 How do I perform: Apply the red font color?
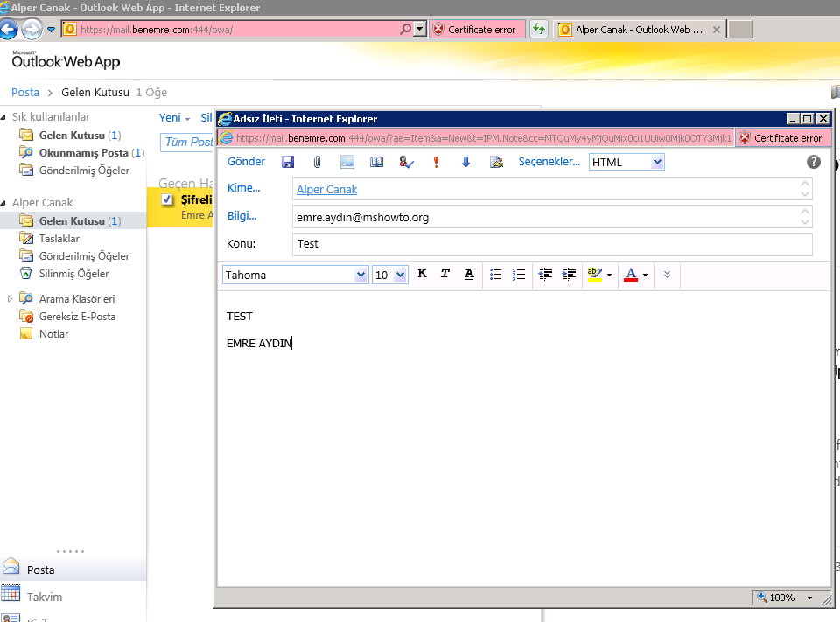tap(631, 275)
